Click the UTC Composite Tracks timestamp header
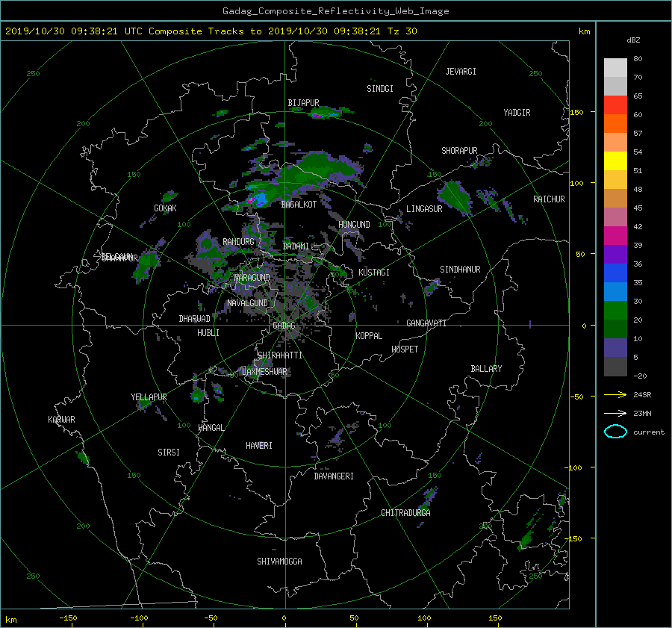Screen dimensions: 672x628 pyautogui.click(x=211, y=31)
